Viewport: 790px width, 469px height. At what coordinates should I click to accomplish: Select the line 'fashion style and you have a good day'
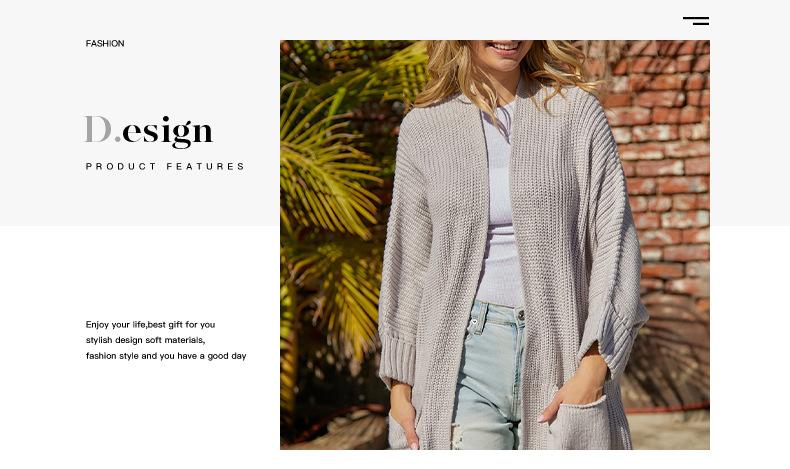[166, 356]
